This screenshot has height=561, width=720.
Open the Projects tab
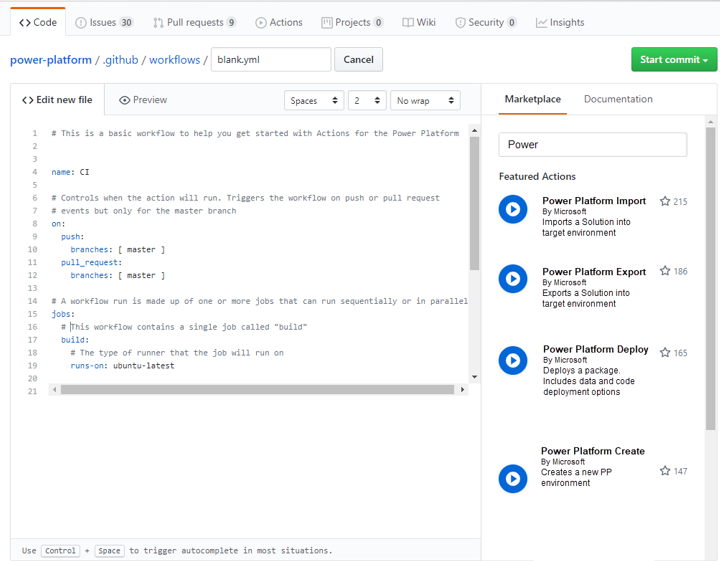click(352, 22)
